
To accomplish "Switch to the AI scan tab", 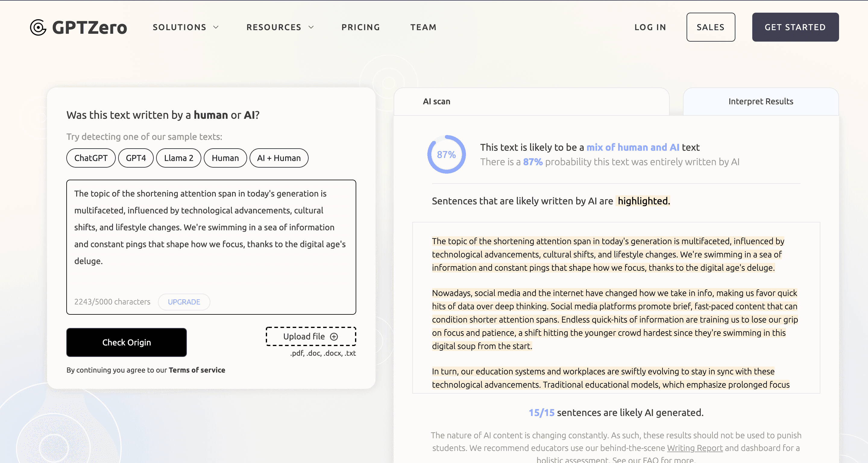I will point(436,101).
